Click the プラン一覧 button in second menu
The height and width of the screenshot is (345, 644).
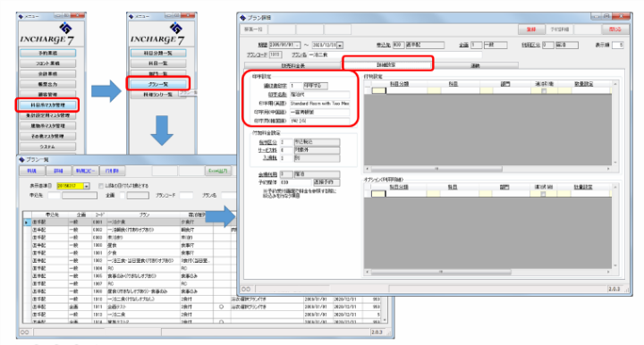tap(157, 84)
